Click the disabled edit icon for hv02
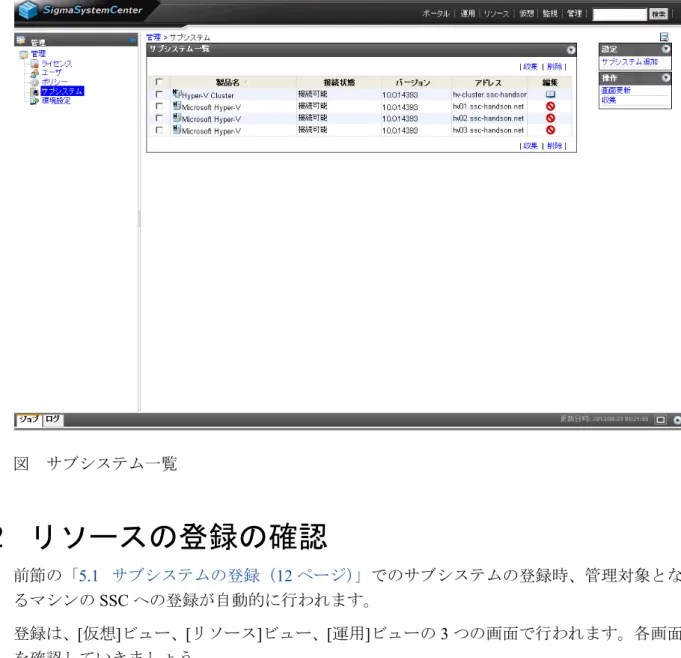 point(550,118)
